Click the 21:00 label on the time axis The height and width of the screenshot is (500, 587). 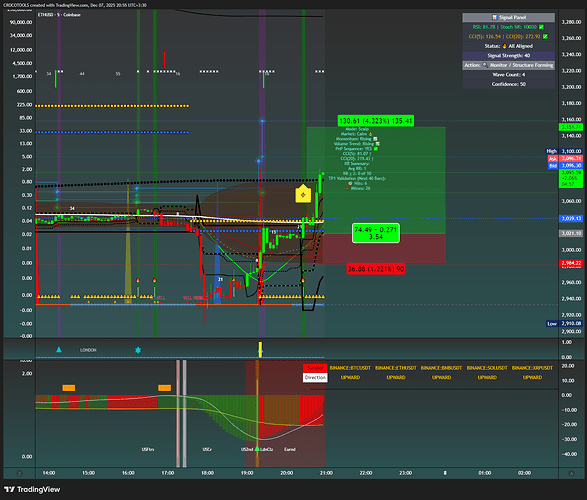click(326, 473)
